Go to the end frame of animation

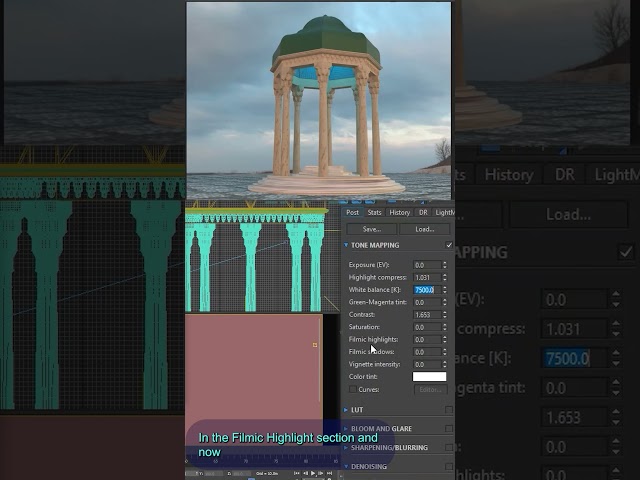coord(329,473)
